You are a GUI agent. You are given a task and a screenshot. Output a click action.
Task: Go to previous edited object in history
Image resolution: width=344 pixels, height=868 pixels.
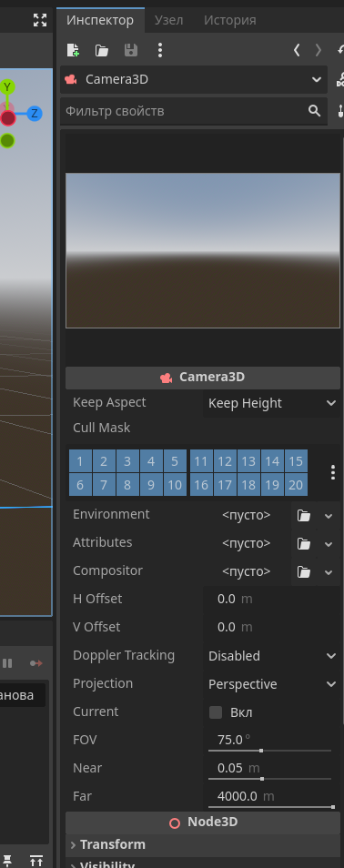(297, 50)
